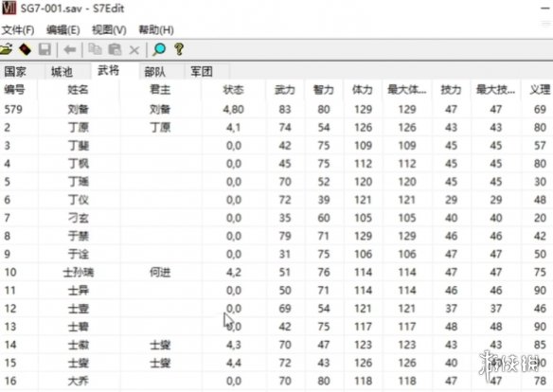The image size is (553, 392).
Task: Open the 编辑(E) menu
Action: coord(63,30)
